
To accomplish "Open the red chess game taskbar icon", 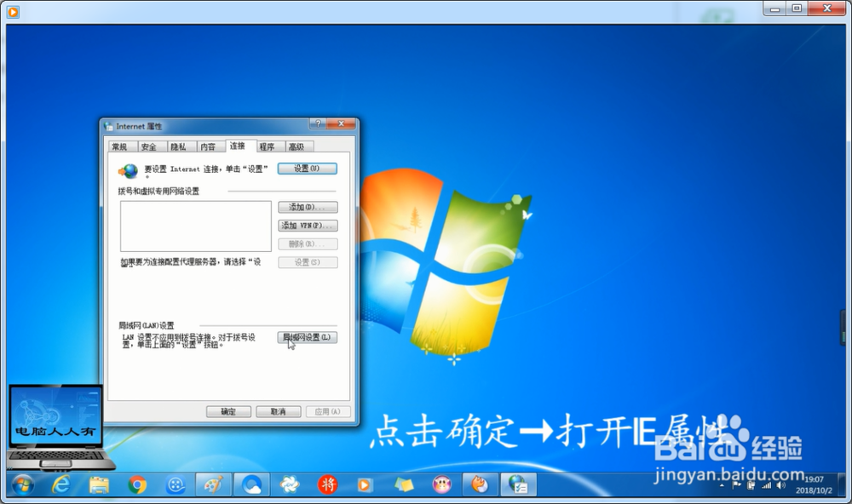I will pos(328,484).
